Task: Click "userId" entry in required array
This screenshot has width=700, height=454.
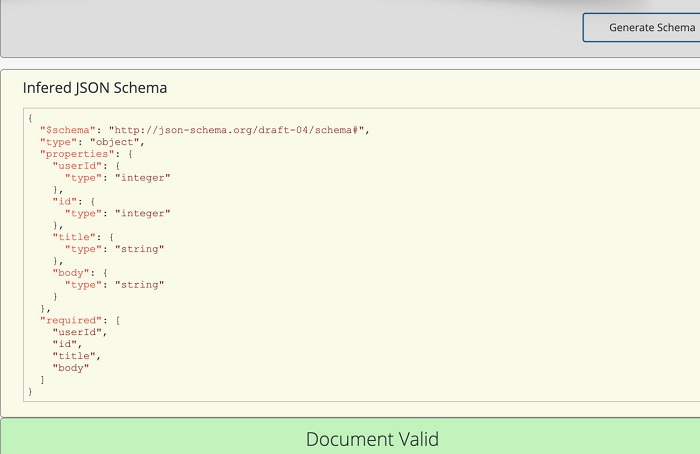Action: coord(78,332)
